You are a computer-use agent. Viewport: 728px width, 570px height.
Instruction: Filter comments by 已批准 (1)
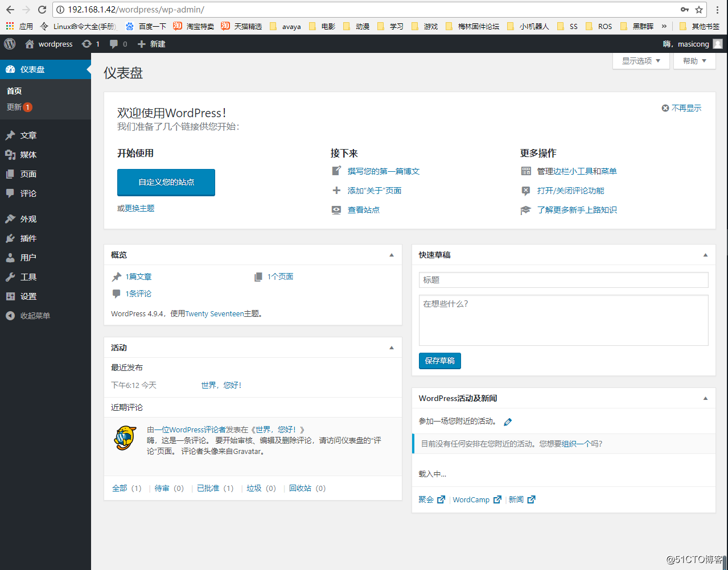point(215,488)
